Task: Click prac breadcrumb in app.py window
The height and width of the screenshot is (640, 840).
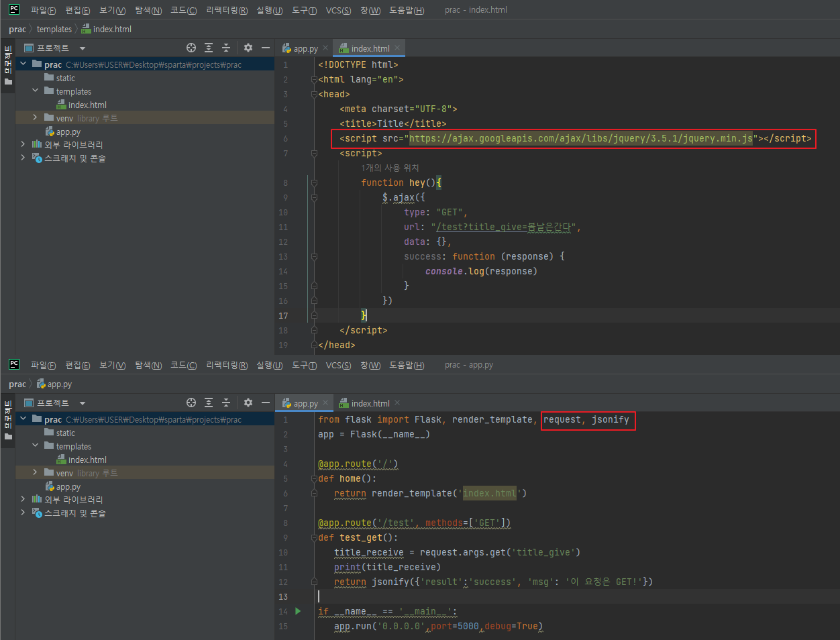Action: coord(17,384)
